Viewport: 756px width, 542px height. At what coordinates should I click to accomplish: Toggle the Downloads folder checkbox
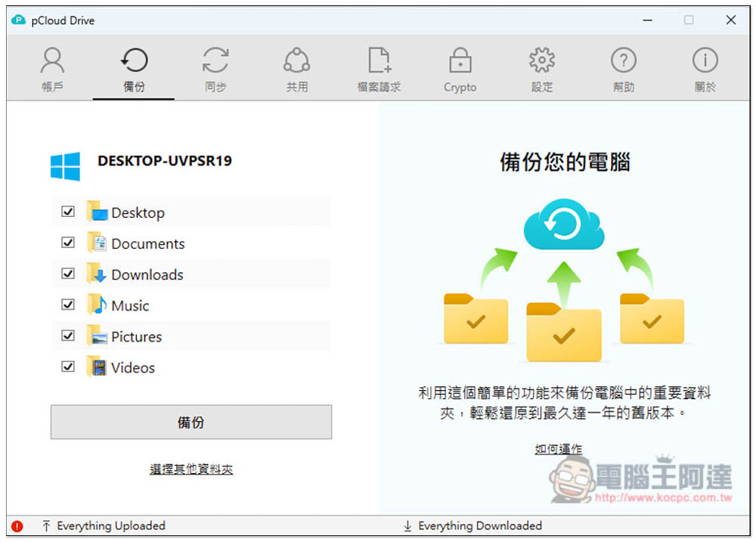[68, 274]
